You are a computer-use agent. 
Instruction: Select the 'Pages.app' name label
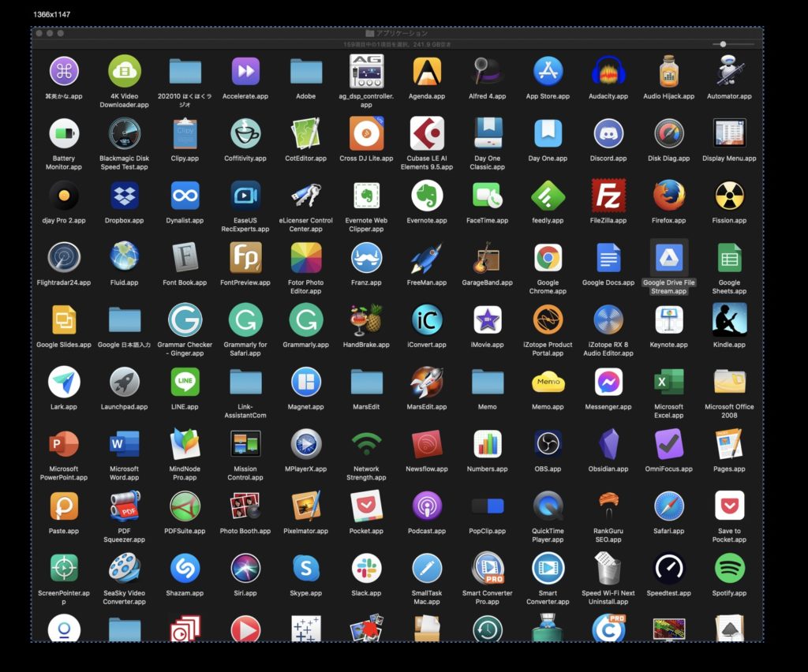[729, 469]
